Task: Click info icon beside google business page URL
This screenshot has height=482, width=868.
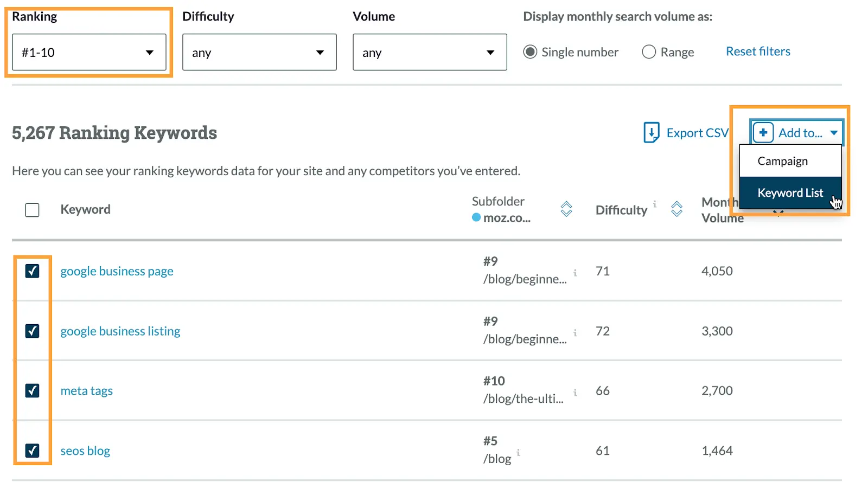Action: pos(575,273)
